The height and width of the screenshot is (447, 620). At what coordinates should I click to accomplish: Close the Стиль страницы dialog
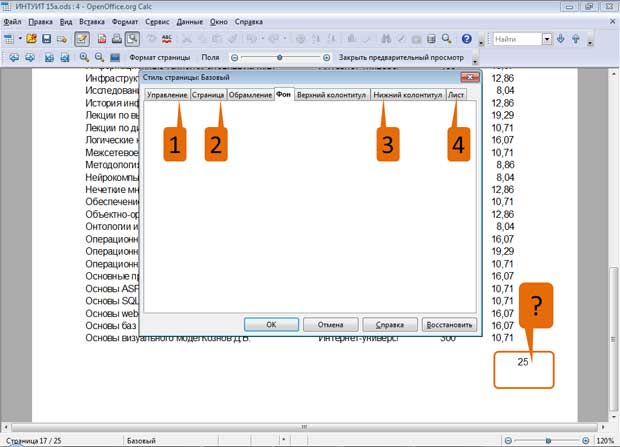coord(470,77)
